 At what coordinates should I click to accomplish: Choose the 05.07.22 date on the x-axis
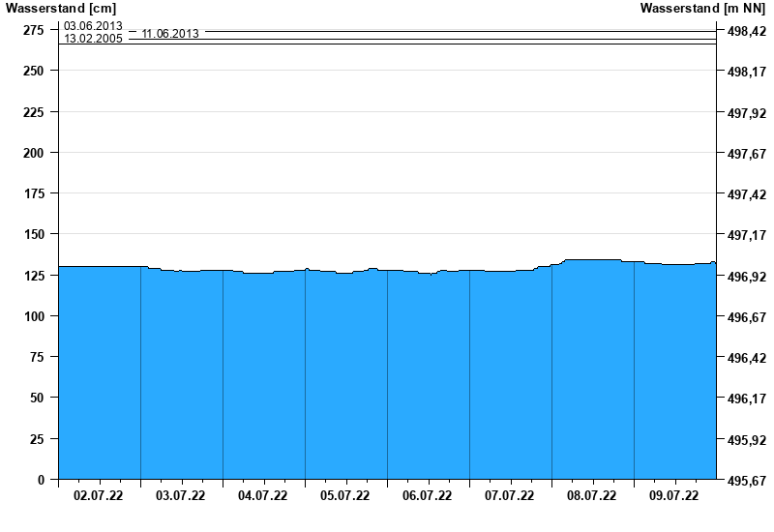(x=345, y=496)
